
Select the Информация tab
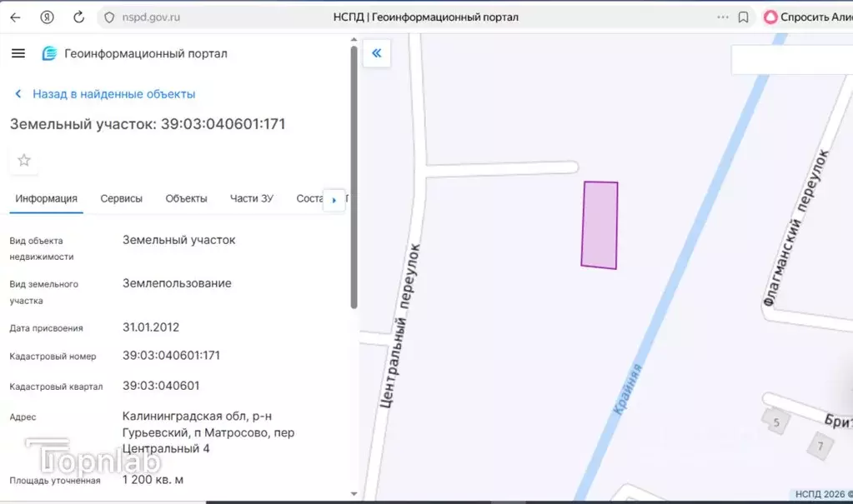point(46,198)
